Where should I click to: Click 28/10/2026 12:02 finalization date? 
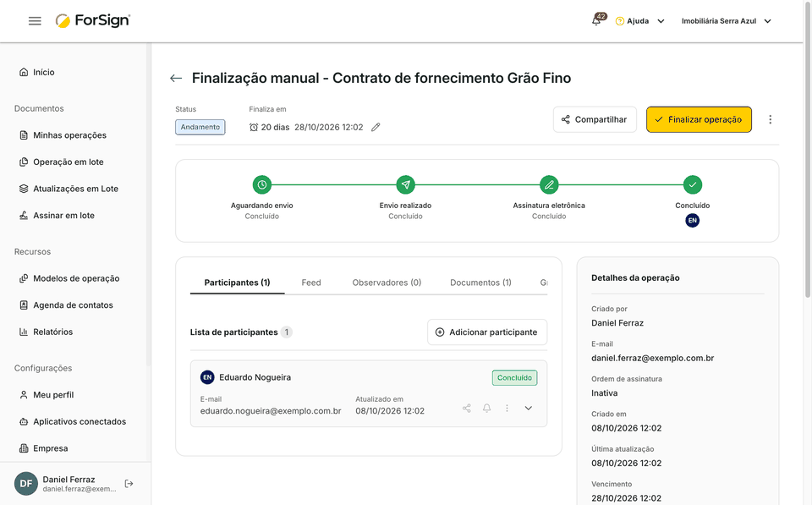pyautogui.click(x=329, y=127)
